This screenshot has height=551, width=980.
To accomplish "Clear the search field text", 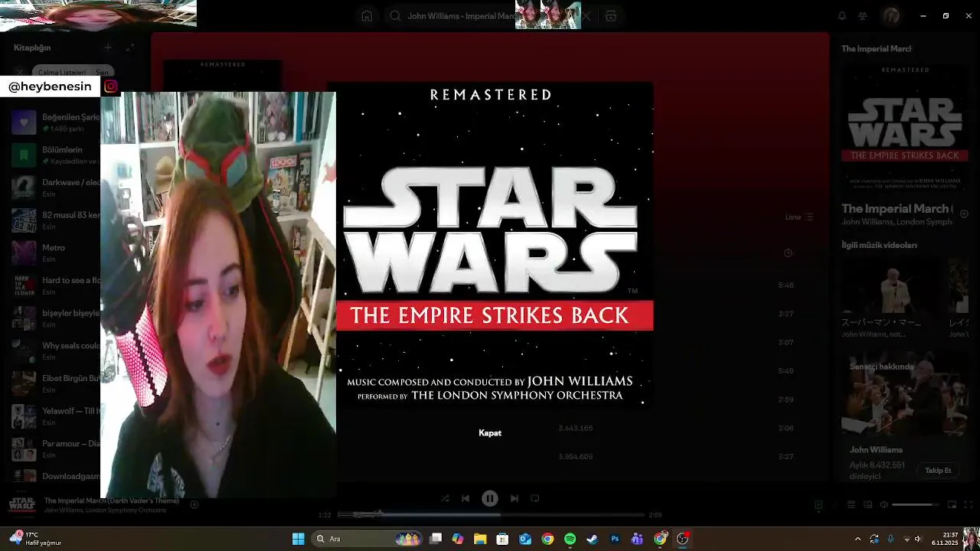I will point(586,16).
